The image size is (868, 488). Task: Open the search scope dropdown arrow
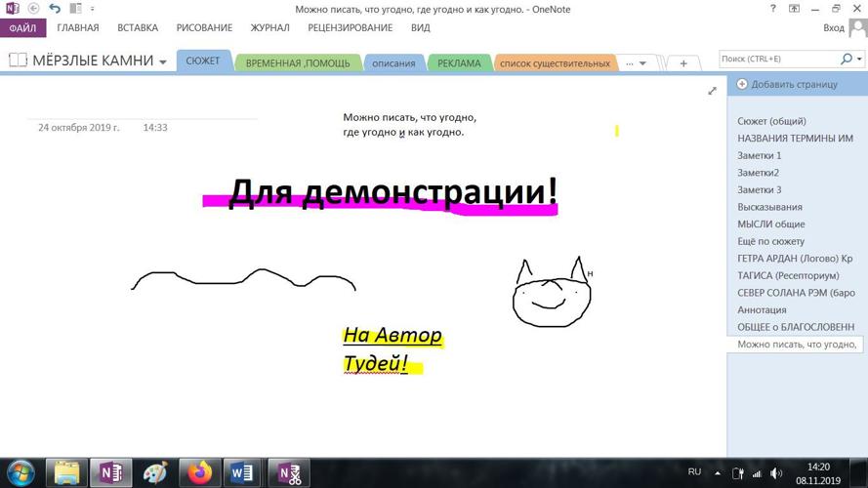860,60
